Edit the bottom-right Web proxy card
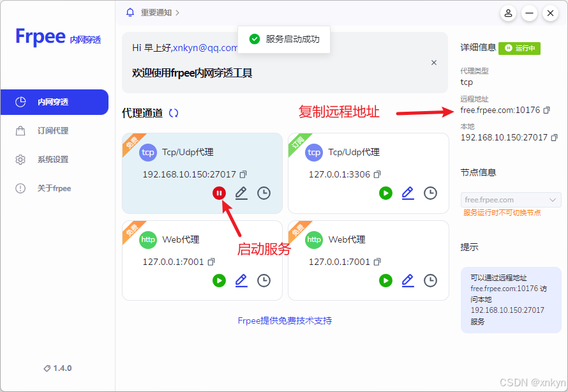 [x=408, y=280]
